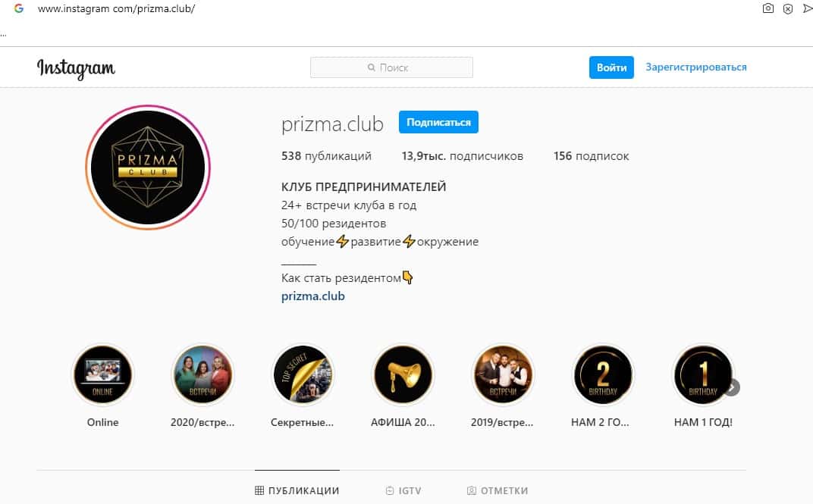Open the НАМ 1 ГОД! highlight
This screenshot has height=504, width=813.
pyautogui.click(x=702, y=374)
